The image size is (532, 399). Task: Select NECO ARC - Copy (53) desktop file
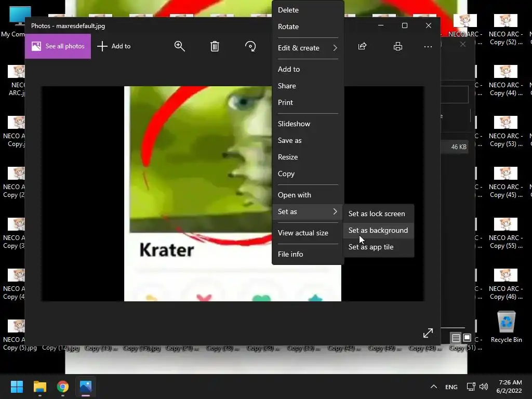tap(506, 131)
